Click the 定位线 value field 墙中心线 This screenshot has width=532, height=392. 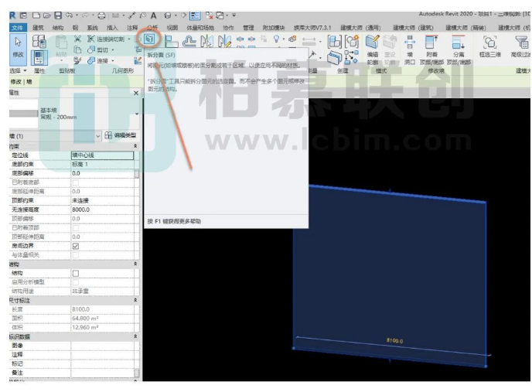pyautogui.click(x=102, y=155)
